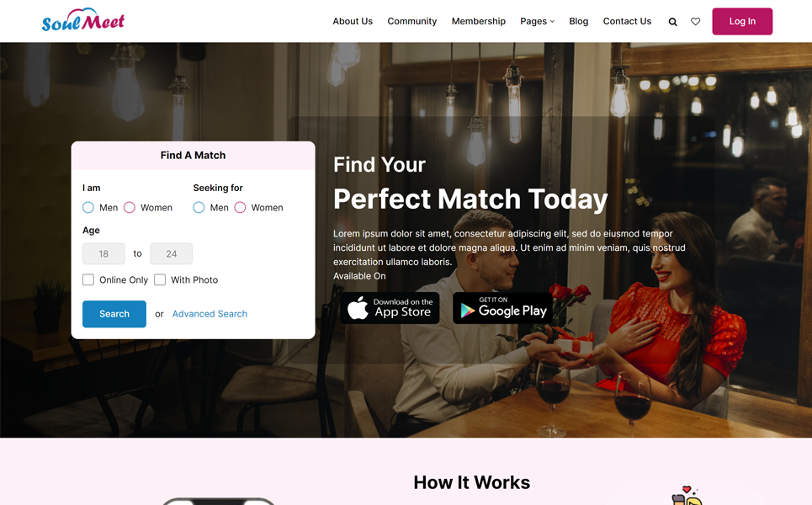Click the maximum age field showing 24
The image size is (812, 505).
tap(172, 254)
